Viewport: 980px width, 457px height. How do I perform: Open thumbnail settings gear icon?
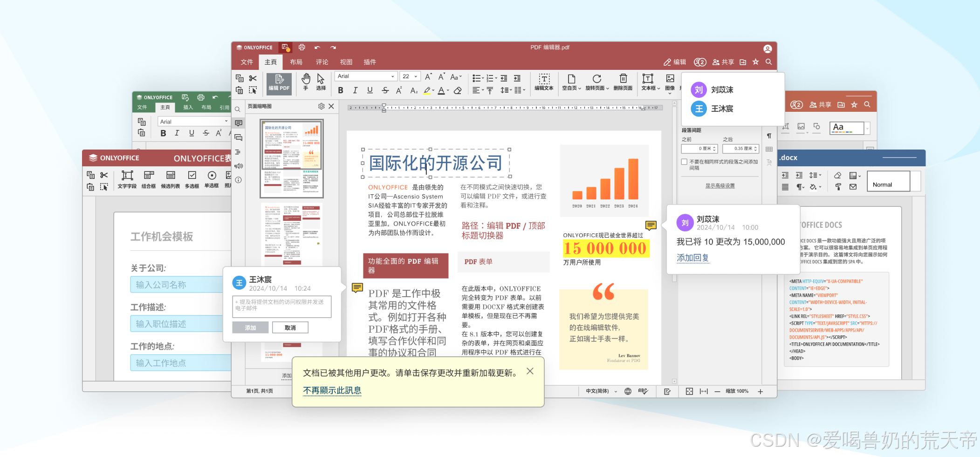(321, 106)
